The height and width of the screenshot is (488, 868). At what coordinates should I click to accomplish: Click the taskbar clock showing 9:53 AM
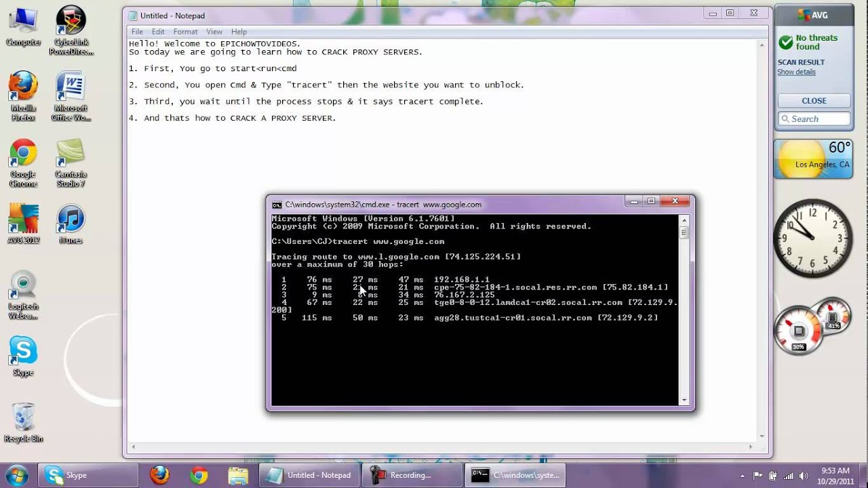coord(835,475)
